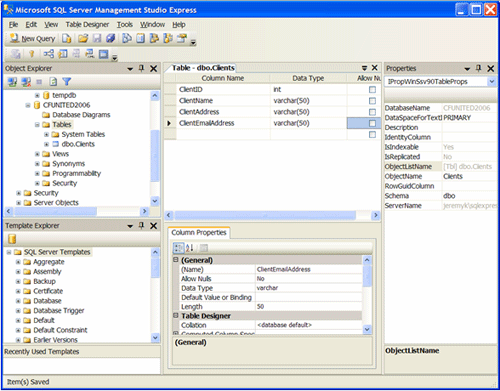
Task: Collapse the Tables folder node
Action: tap(37, 125)
